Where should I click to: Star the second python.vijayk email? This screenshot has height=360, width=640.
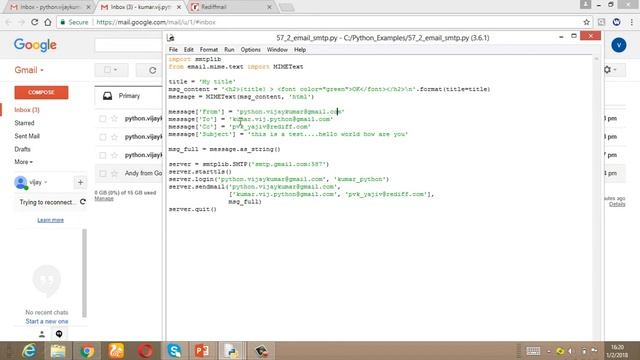(114, 137)
